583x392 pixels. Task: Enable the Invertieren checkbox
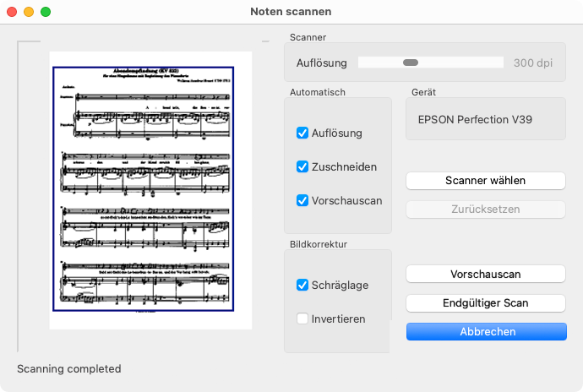tap(302, 319)
